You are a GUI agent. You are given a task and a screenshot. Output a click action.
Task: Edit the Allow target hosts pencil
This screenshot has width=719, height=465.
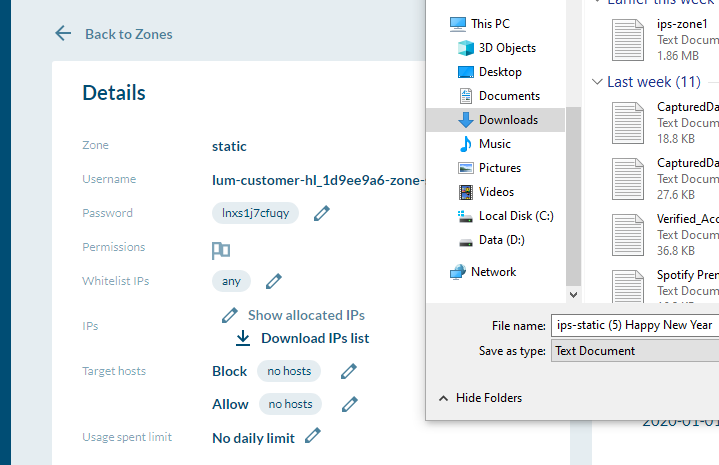[349, 404]
